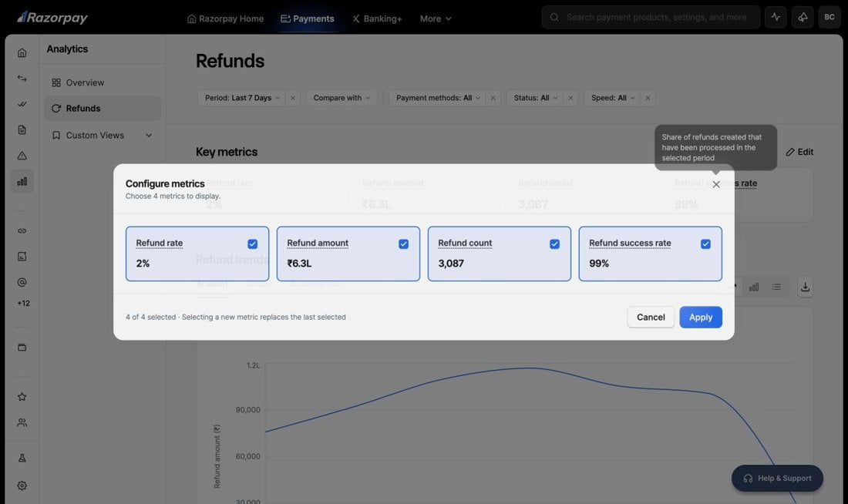Download the refund trends chart
Viewport: 848px width, 504px height.
pos(806,287)
